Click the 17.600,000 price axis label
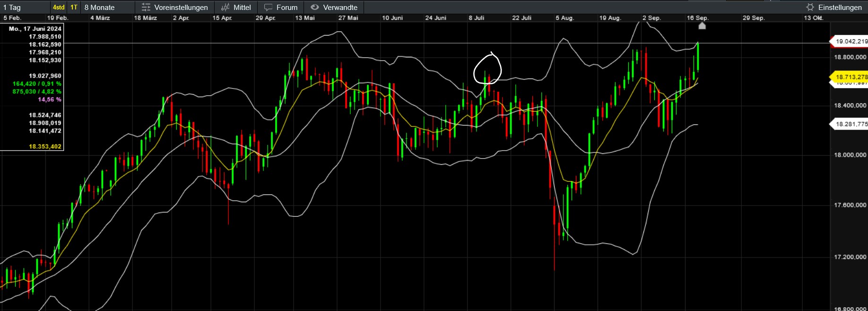Image resolution: width=868 pixels, height=311 pixels. pyautogui.click(x=850, y=205)
